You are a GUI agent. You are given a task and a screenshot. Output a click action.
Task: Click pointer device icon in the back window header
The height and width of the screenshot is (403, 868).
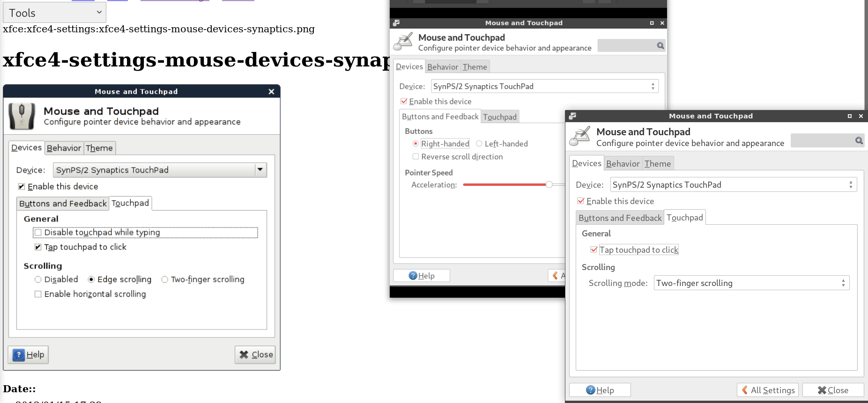coord(403,42)
